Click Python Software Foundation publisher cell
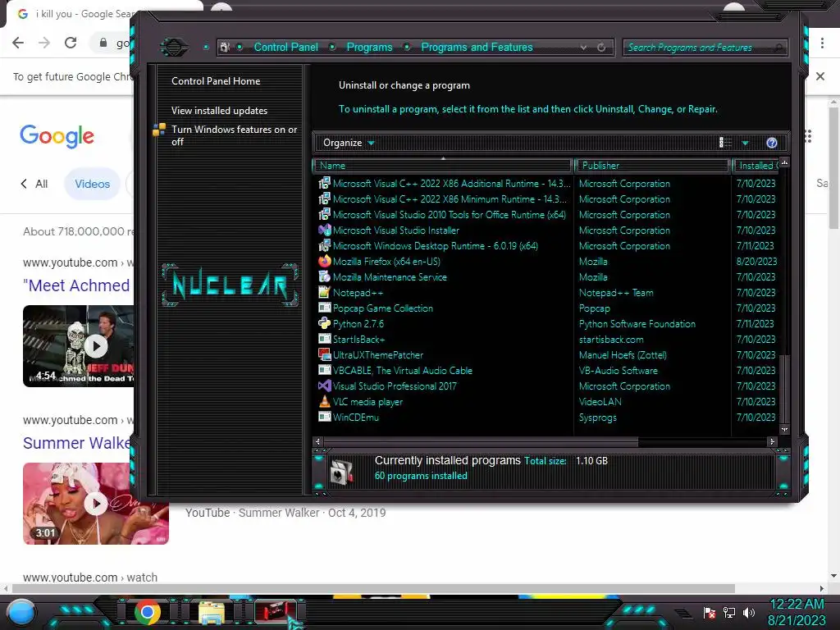Image resolution: width=840 pixels, height=630 pixels. point(637,323)
